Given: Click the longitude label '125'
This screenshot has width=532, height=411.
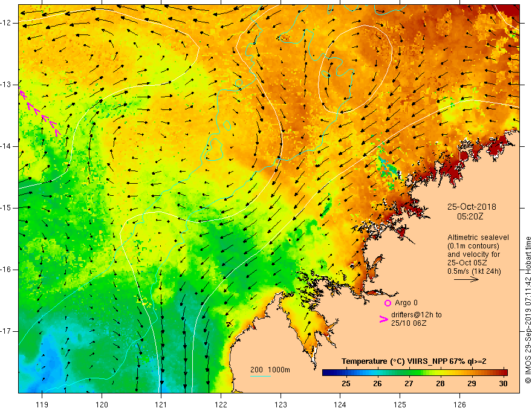Looking at the screenshot, I should click(x=400, y=404).
